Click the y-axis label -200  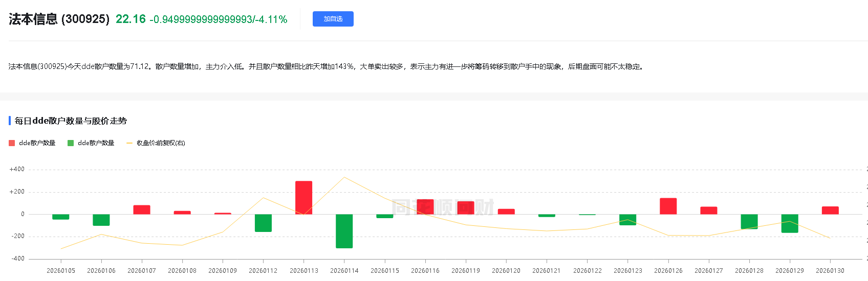click(18, 236)
